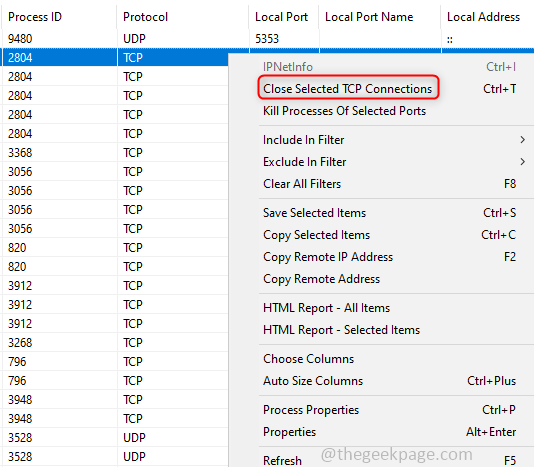Sort by the Protocol column header

pos(183,17)
